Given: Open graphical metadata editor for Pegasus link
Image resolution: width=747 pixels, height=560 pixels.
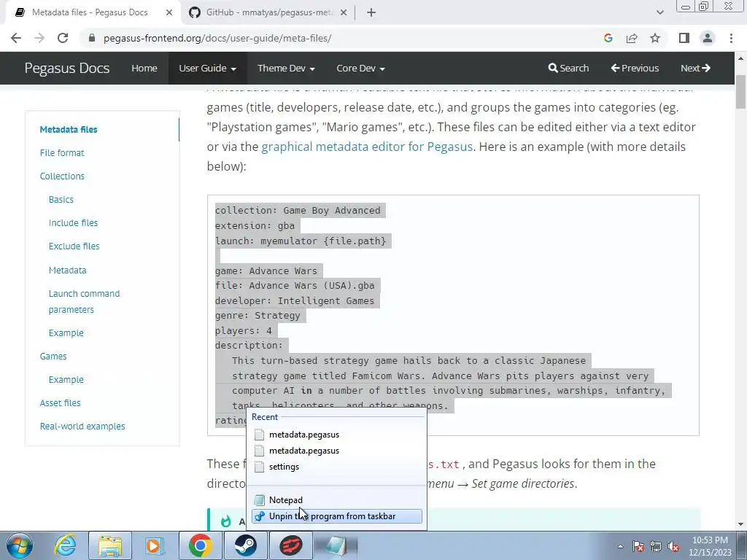Looking at the screenshot, I should [367, 147].
